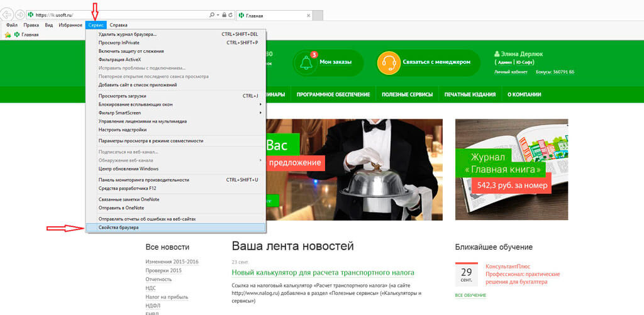Open the Файл menu
The width and height of the screenshot is (644, 315).
tap(12, 25)
